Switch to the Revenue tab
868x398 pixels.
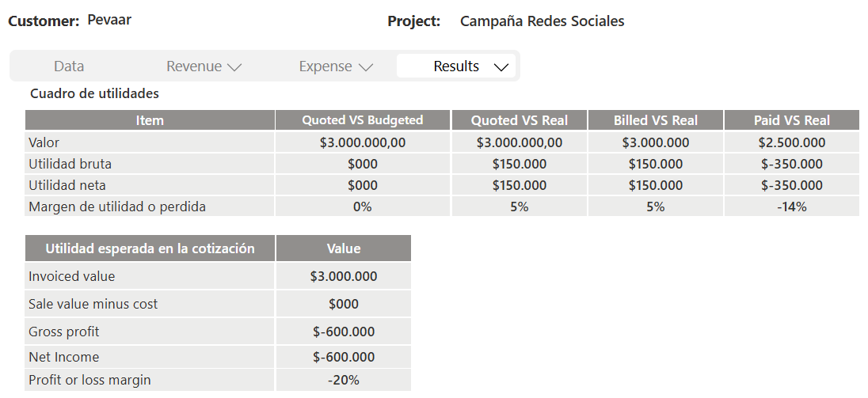(193, 66)
